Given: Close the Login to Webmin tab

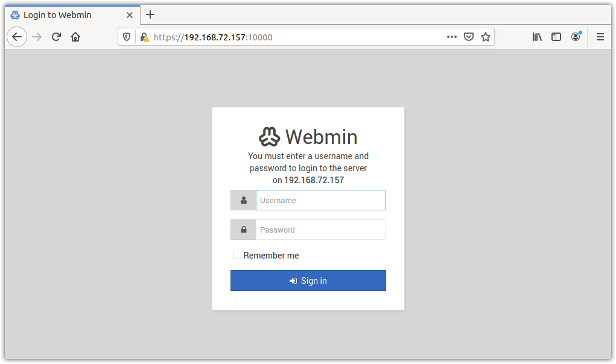Looking at the screenshot, I should pyautogui.click(x=130, y=15).
